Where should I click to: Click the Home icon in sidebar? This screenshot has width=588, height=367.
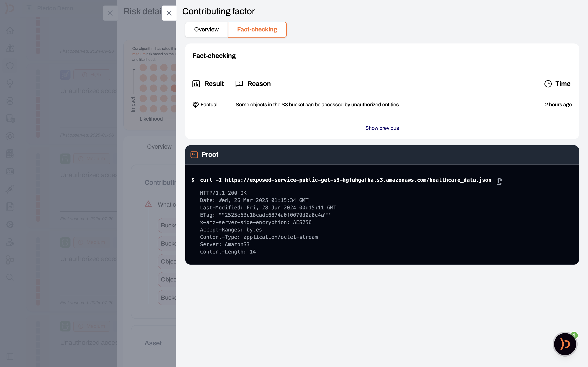10,31
